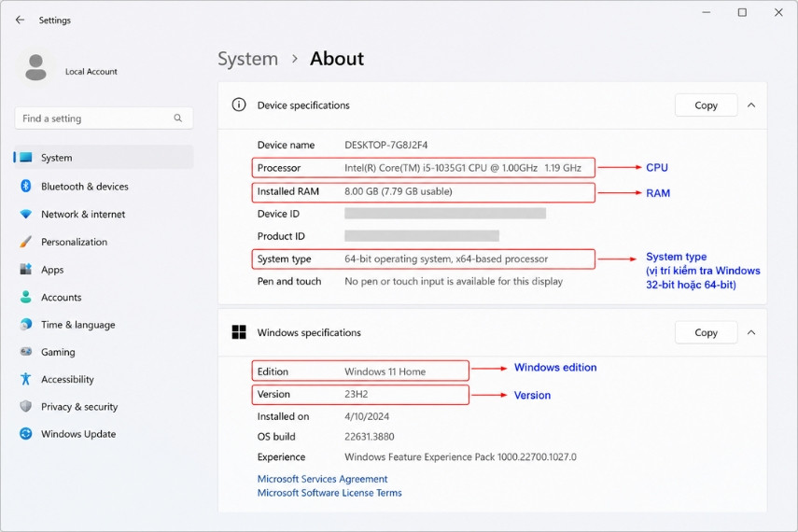Click the OS build 22631.3880 value
This screenshot has width=798, height=532.
pos(369,436)
